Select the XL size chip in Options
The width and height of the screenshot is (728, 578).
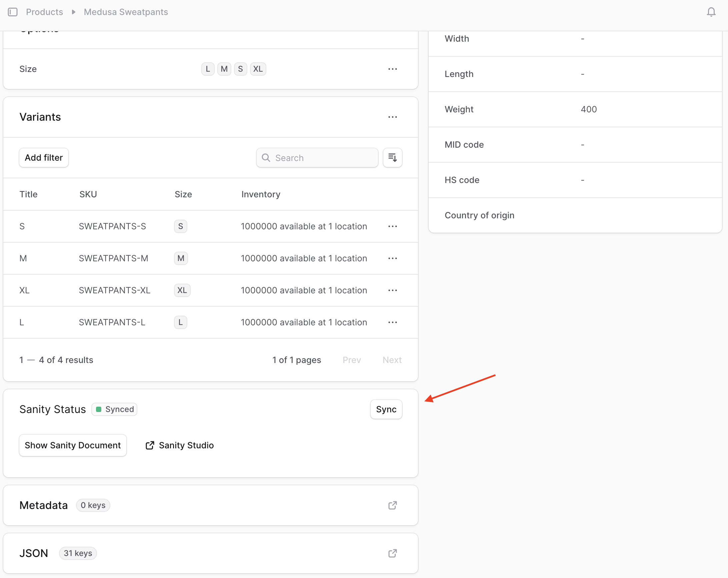click(258, 69)
